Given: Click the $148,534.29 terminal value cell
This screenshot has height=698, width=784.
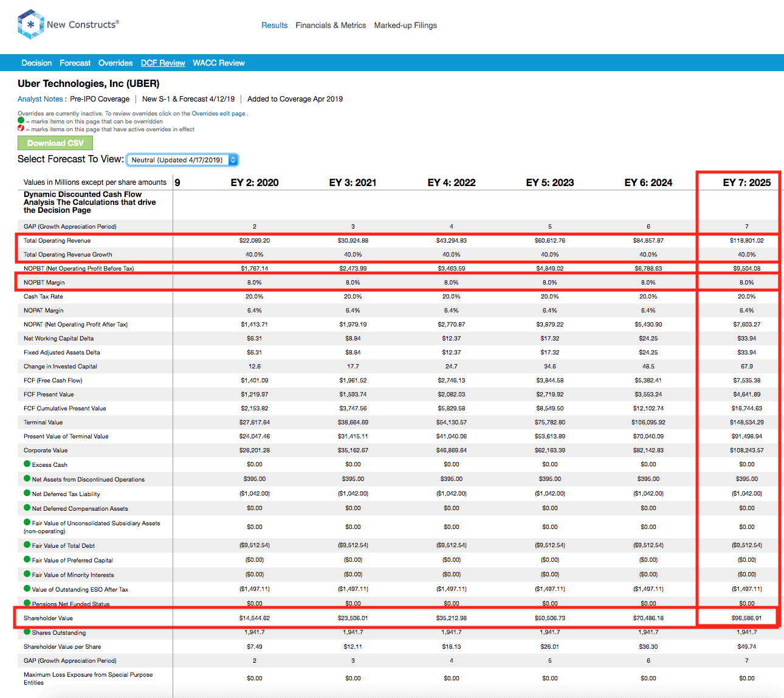Looking at the screenshot, I should click(747, 423).
